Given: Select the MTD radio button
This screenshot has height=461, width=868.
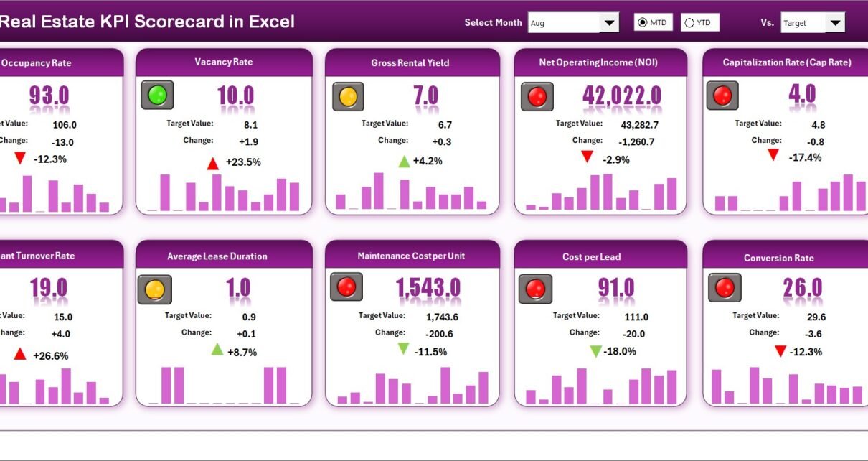Looking at the screenshot, I should [x=642, y=23].
